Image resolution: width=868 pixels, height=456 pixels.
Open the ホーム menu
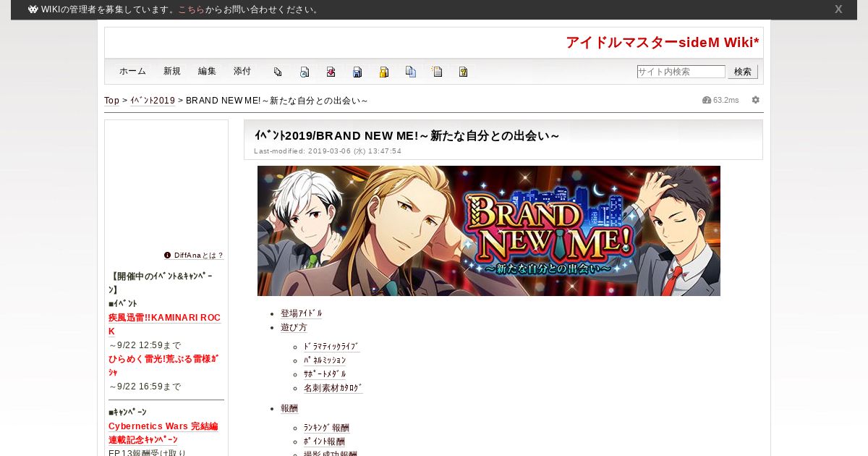(133, 71)
